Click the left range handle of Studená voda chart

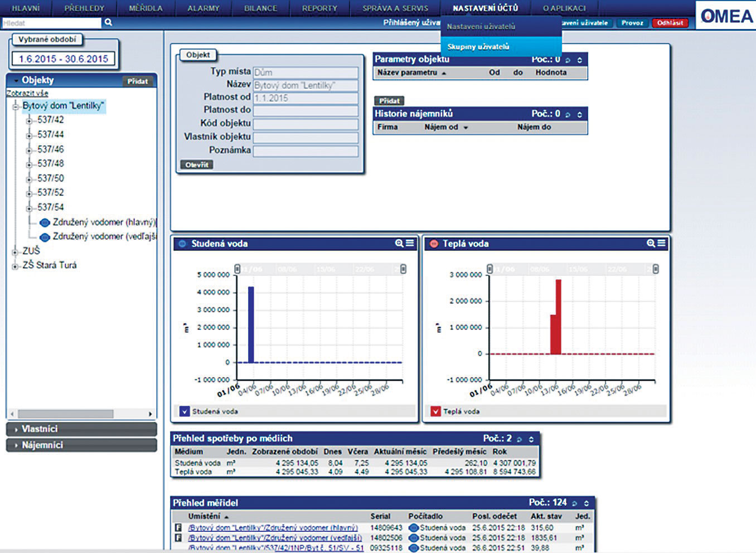[238, 269]
